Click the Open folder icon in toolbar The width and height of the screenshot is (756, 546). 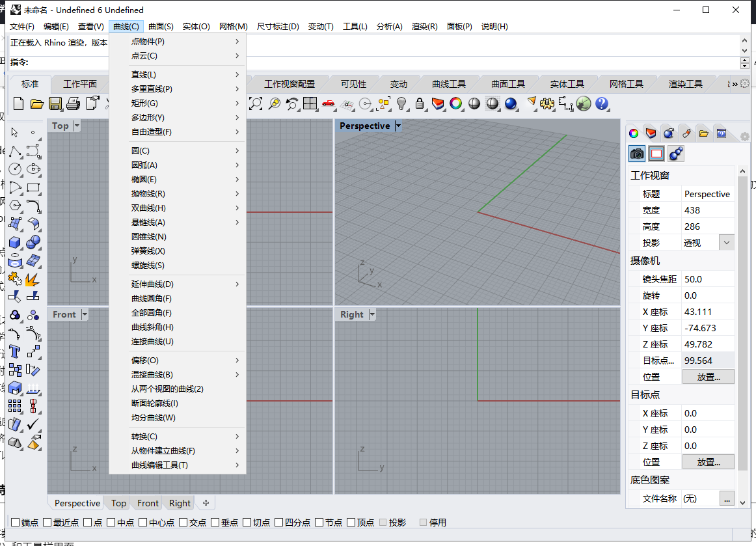click(37, 103)
